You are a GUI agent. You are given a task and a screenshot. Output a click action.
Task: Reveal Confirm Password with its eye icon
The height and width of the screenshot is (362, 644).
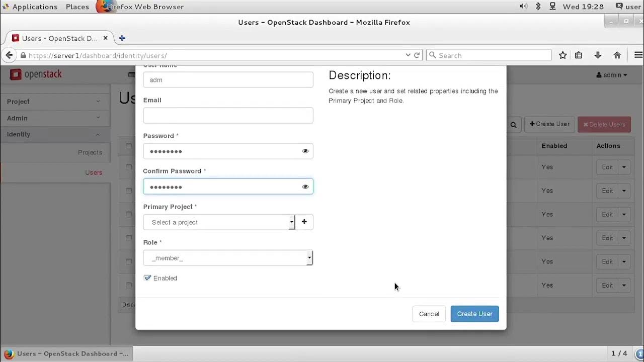coord(305,187)
